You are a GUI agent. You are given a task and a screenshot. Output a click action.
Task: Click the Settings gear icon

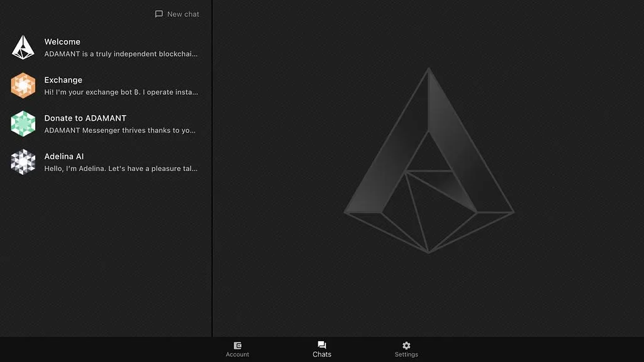406,345
